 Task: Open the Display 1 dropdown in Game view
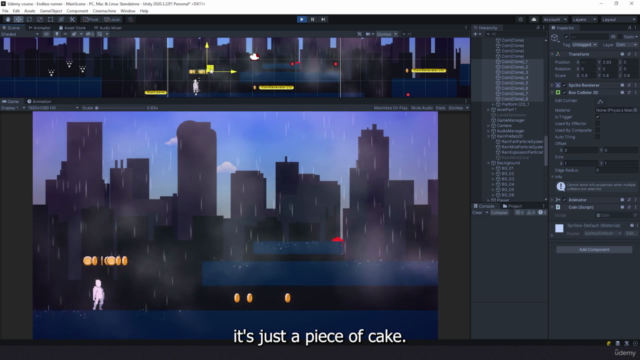pyautogui.click(x=13, y=108)
